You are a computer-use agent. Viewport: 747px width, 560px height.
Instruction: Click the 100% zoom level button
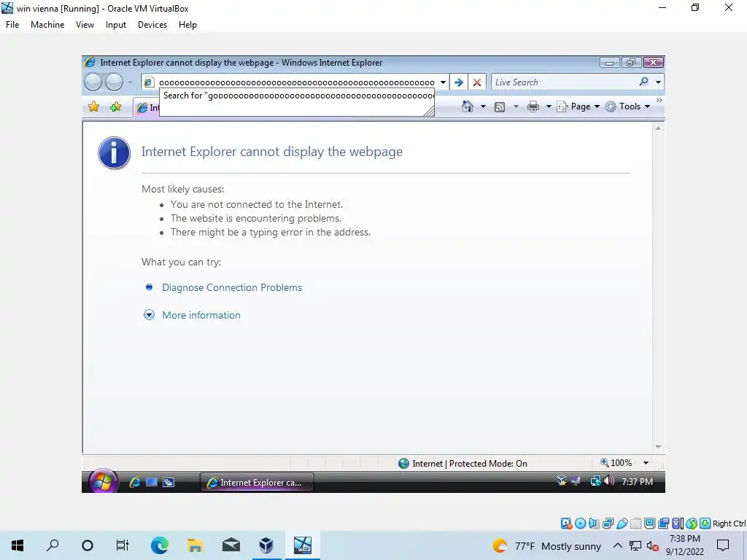616,463
